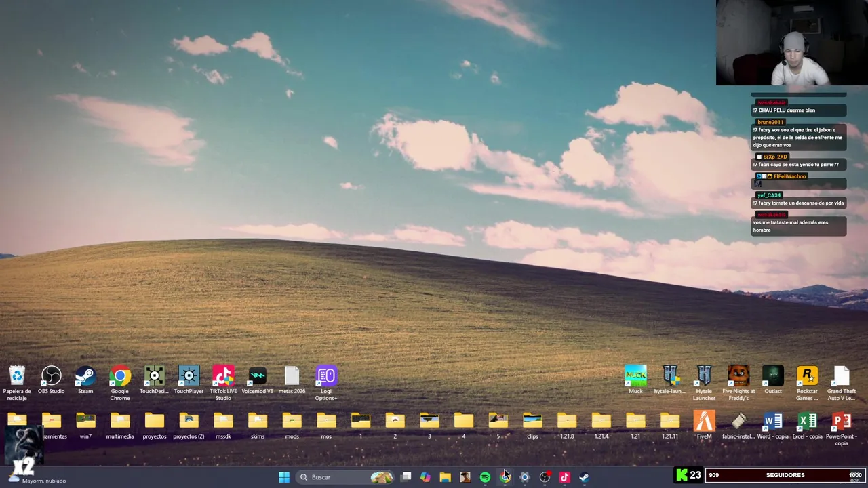This screenshot has width=868, height=488.
Task: Select Grand Theft Auto V Legacy shortcut
Action: click(x=842, y=383)
